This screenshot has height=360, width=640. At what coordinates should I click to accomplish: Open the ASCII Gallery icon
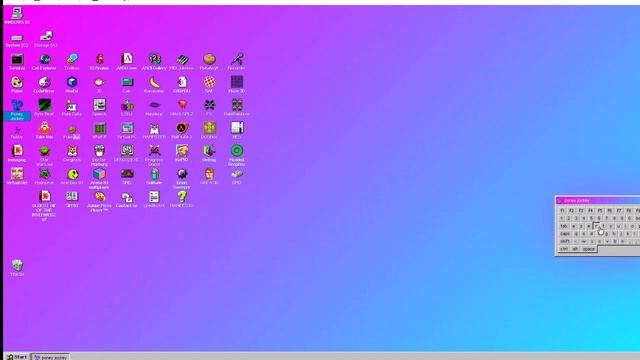click(x=154, y=62)
